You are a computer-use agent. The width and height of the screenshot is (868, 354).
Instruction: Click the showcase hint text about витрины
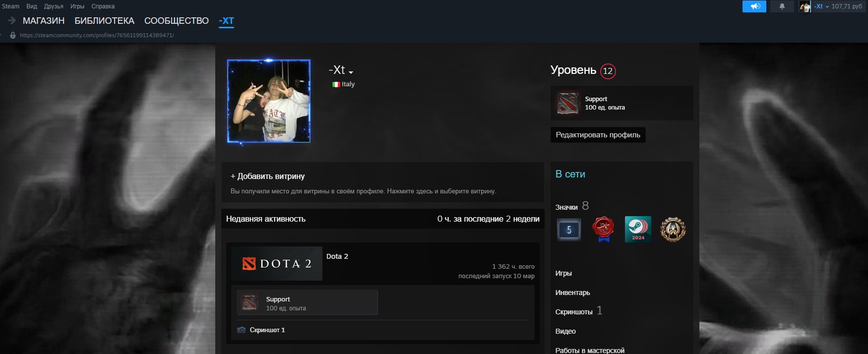(x=363, y=191)
